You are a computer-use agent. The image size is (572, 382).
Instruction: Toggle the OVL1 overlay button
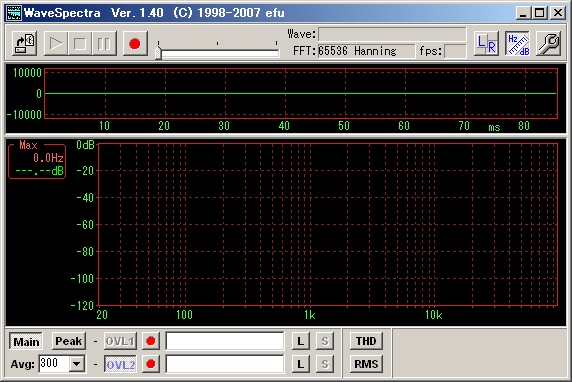tap(120, 341)
